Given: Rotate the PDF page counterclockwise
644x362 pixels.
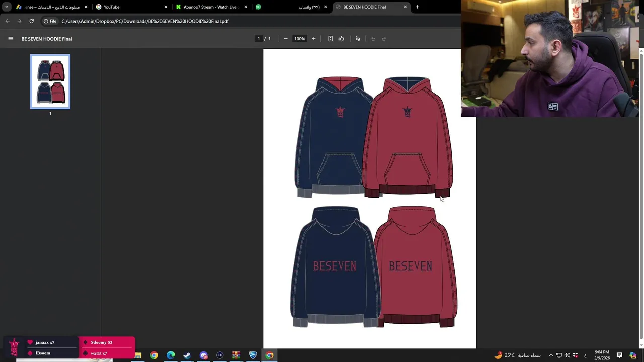Looking at the screenshot, I should coord(341,39).
